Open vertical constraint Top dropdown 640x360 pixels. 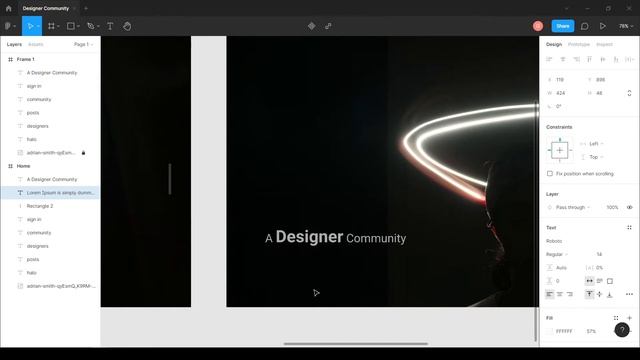(596, 157)
